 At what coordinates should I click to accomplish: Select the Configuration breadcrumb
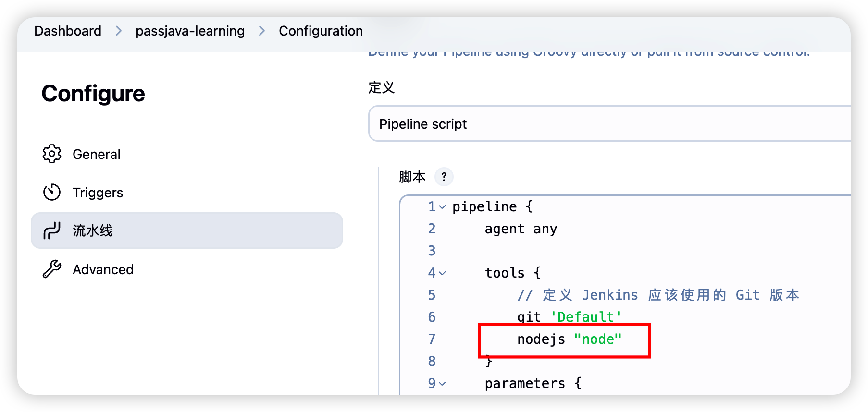(x=321, y=31)
